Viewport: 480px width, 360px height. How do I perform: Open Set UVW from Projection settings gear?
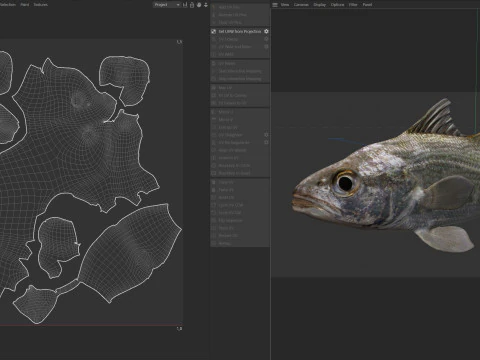tap(266, 31)
